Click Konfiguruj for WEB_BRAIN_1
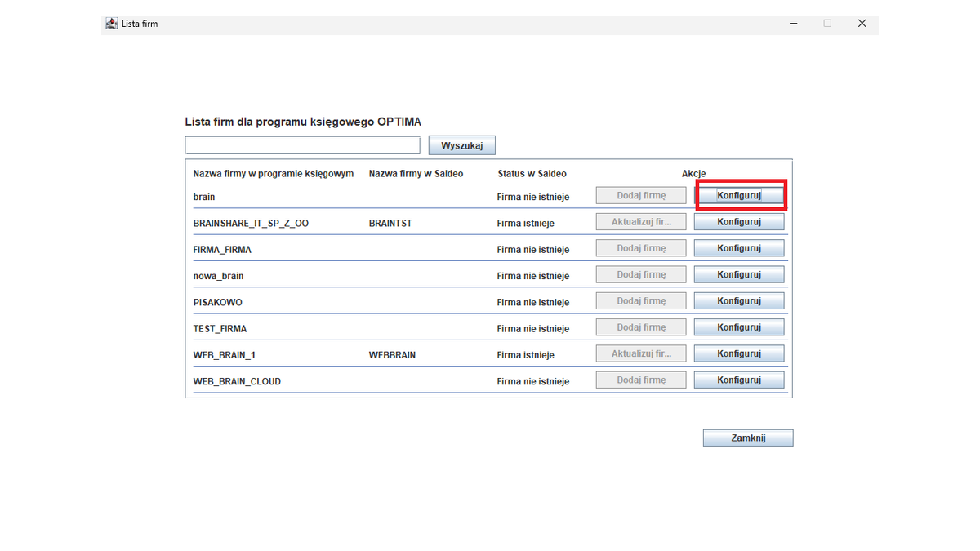The width and height of the screenshot is (980, 551). (739, 353)
